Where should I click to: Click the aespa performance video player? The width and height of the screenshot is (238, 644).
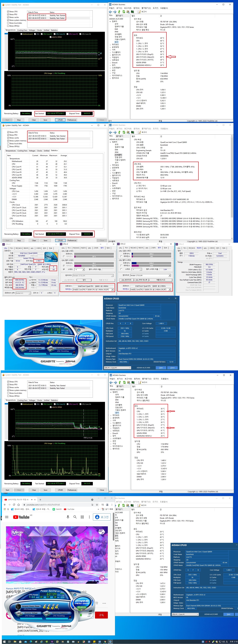57,555
